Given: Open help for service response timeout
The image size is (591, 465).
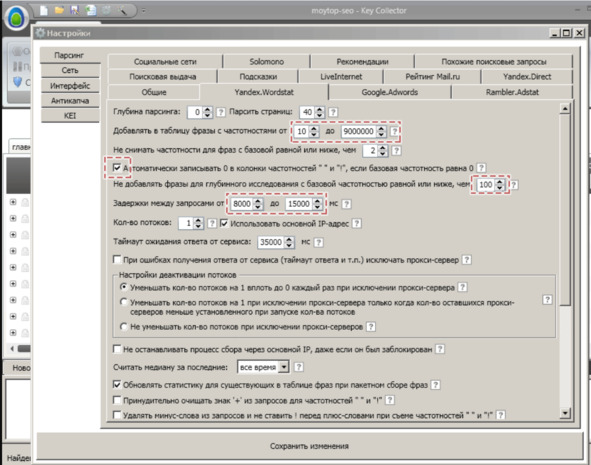Looking at the screenshot, I should point(318,242).
